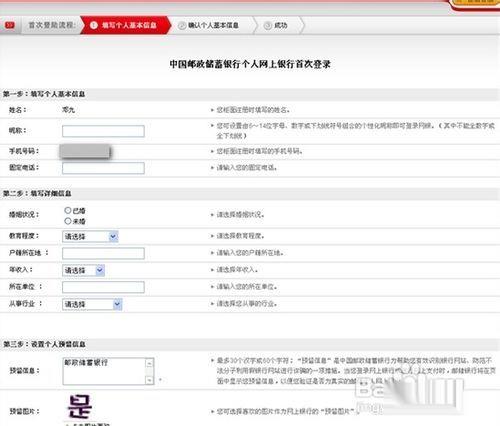Click the red icon left of 首次登陆流程
The width and height of the screenshot is (500, 426).
(10, 25)
